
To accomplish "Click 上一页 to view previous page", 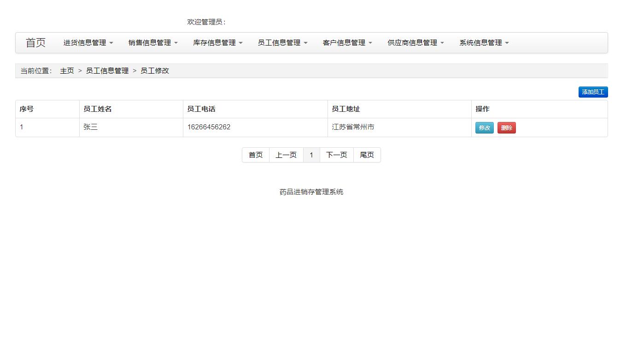I will click(x=286, y=155).
